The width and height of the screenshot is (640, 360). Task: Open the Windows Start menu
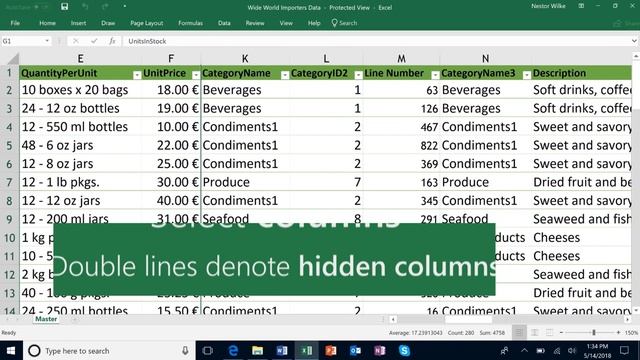11,351
